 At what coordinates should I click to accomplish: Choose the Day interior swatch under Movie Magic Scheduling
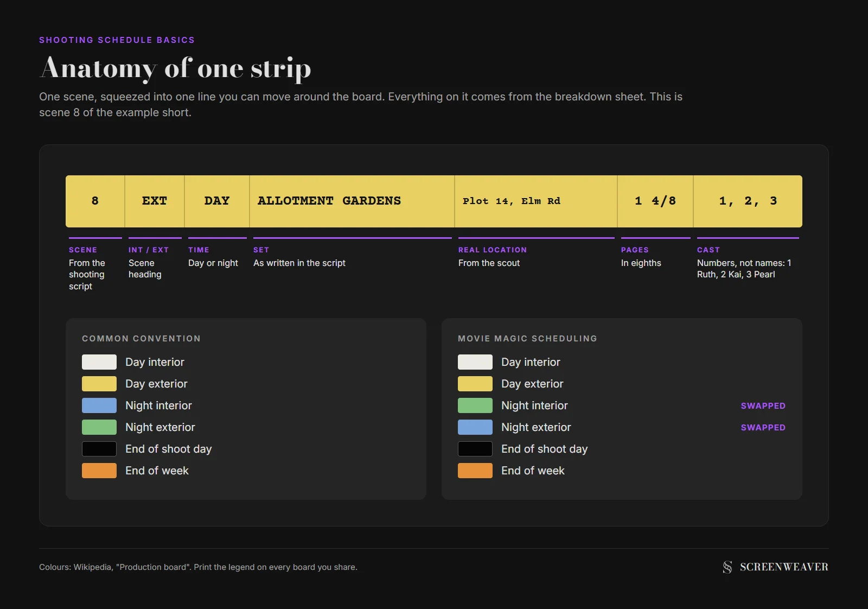click(475, 362)
